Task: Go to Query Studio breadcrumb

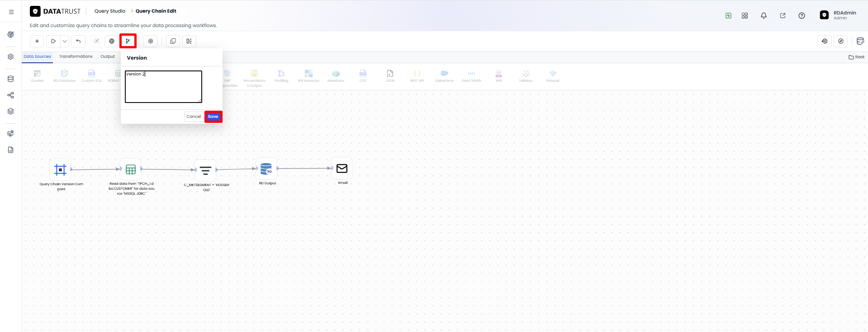Action: [110, 11]
